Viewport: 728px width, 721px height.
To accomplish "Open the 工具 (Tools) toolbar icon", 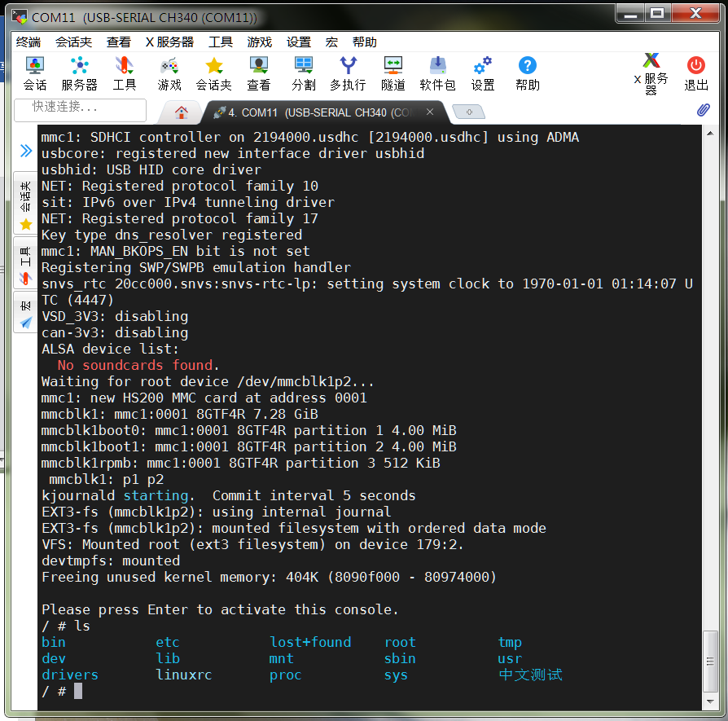I will 125,73.
